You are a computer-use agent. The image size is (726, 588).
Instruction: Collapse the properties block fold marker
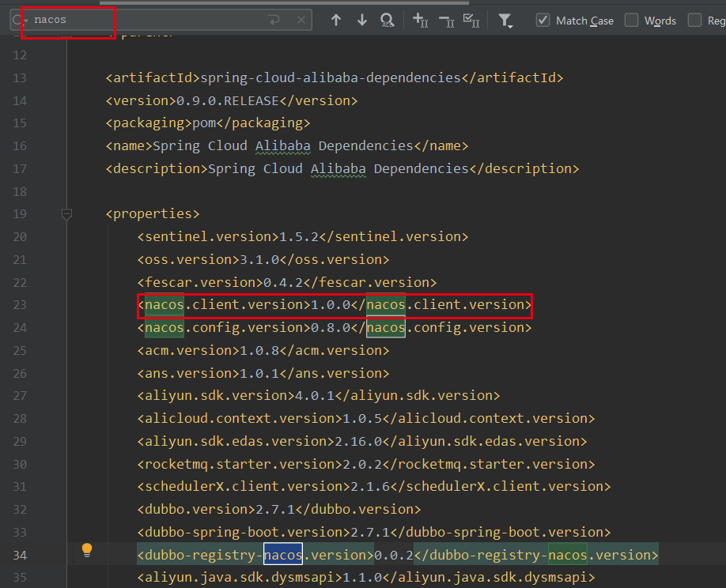[66, 214]
